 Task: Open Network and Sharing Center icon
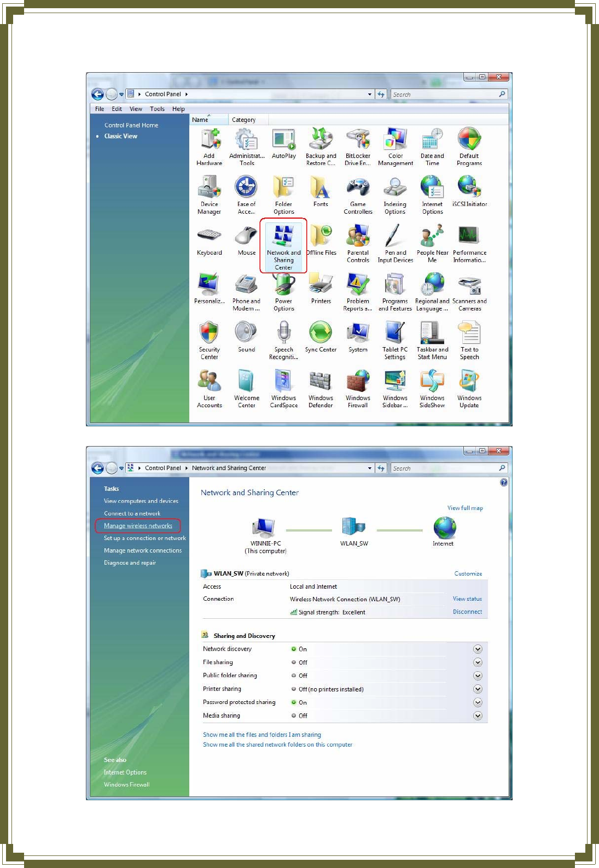pyautogui.click(x=284, y=247)
